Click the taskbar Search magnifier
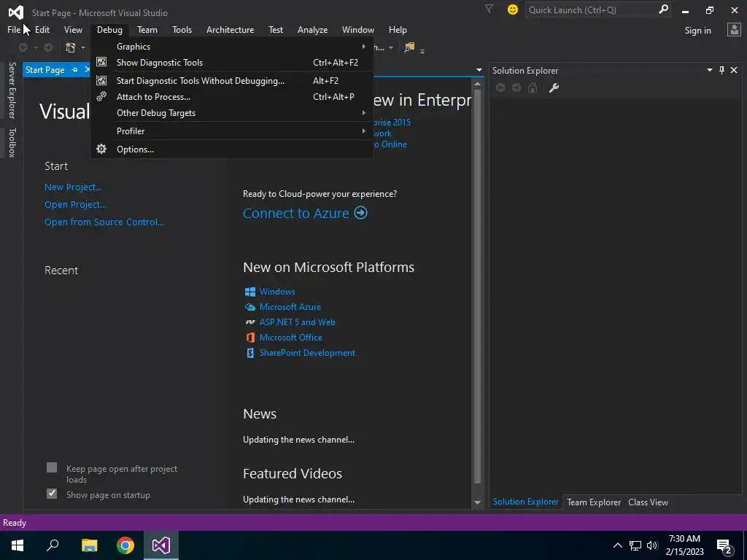747x560 pixels. point(53,545)
